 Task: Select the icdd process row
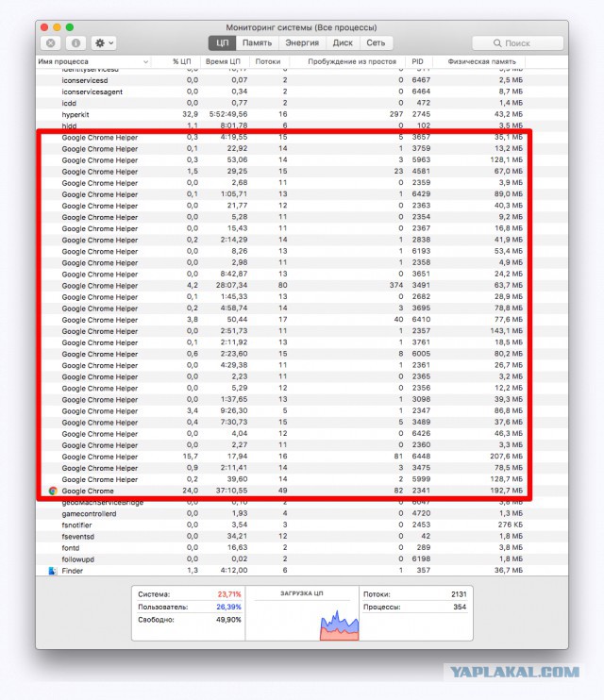tap(302, 103)
